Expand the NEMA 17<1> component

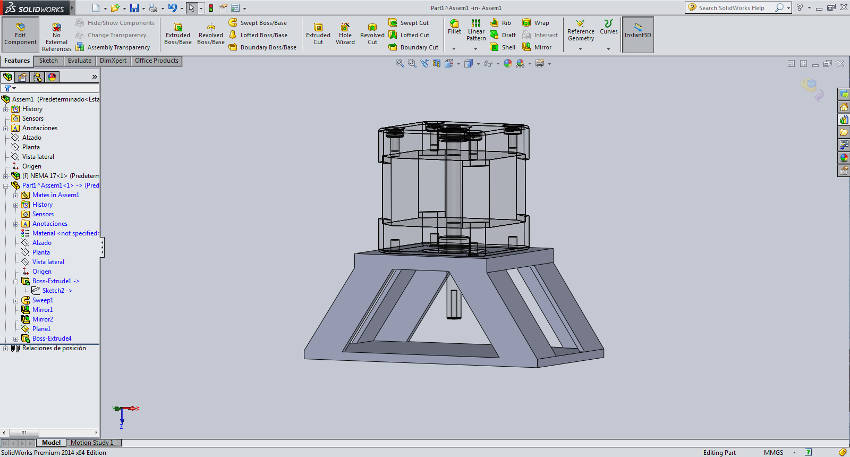click(5, 176)
